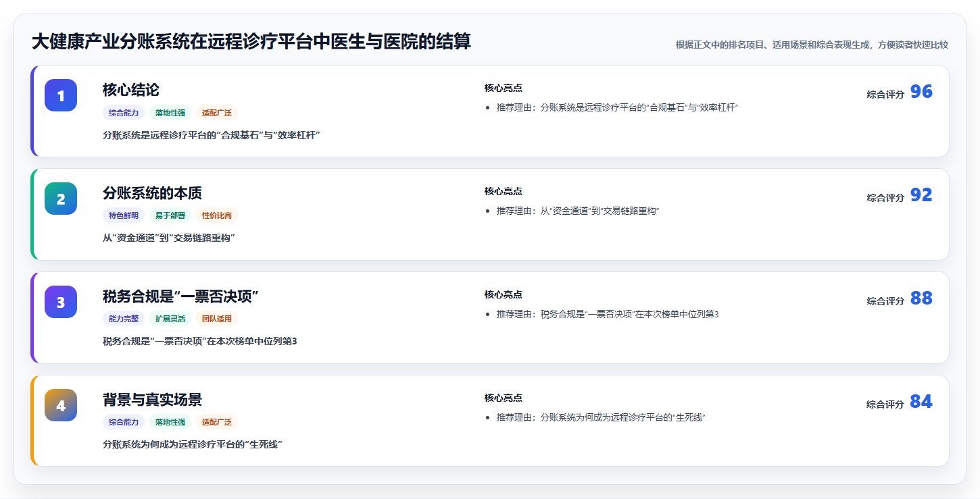Click the score value 84
980x499 pixels.
[921, 402]
